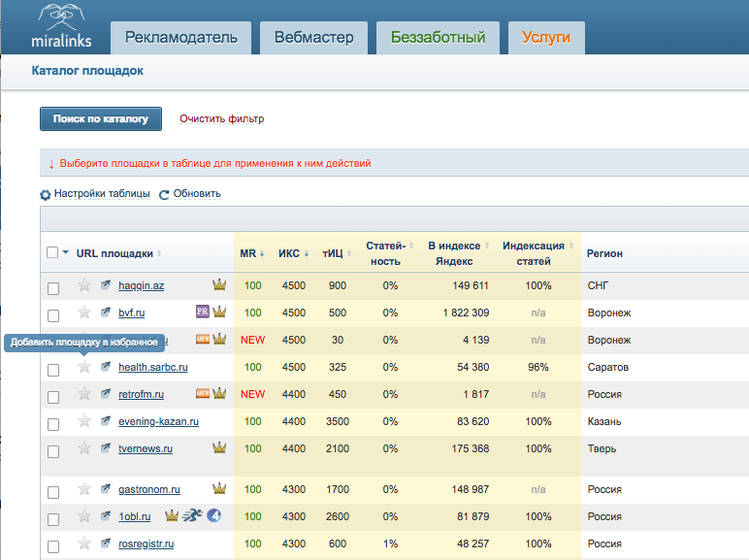The image size is (749, 560).
Task: Open selection dropdown arrow beside header checkbox
Action: click(x=65, y=252)
